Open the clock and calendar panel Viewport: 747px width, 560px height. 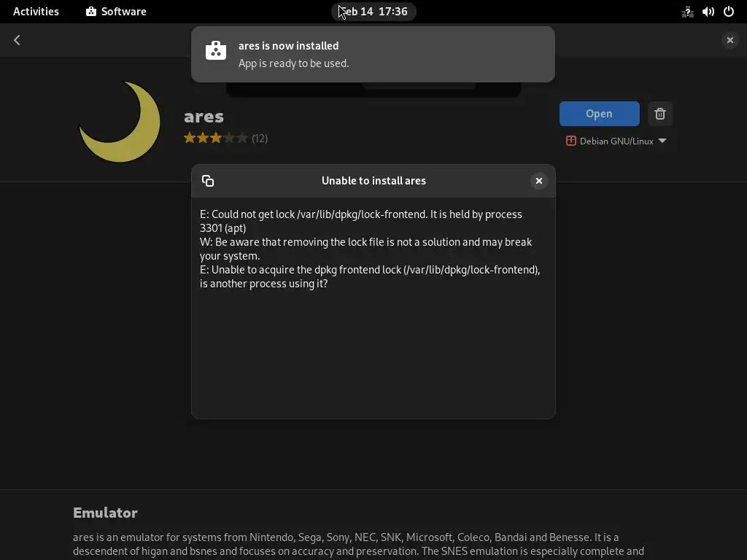pos(373,12)
